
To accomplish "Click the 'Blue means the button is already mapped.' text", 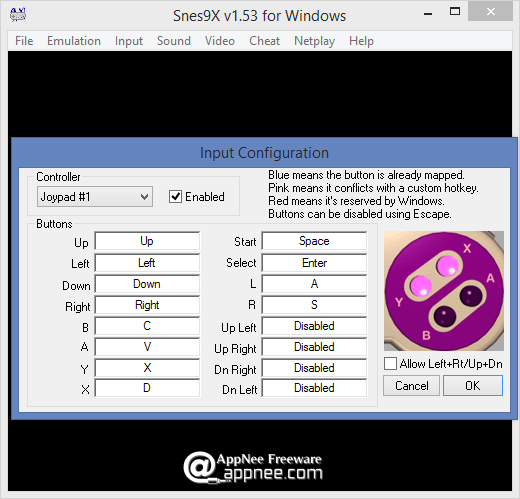I will pos(366,175).
